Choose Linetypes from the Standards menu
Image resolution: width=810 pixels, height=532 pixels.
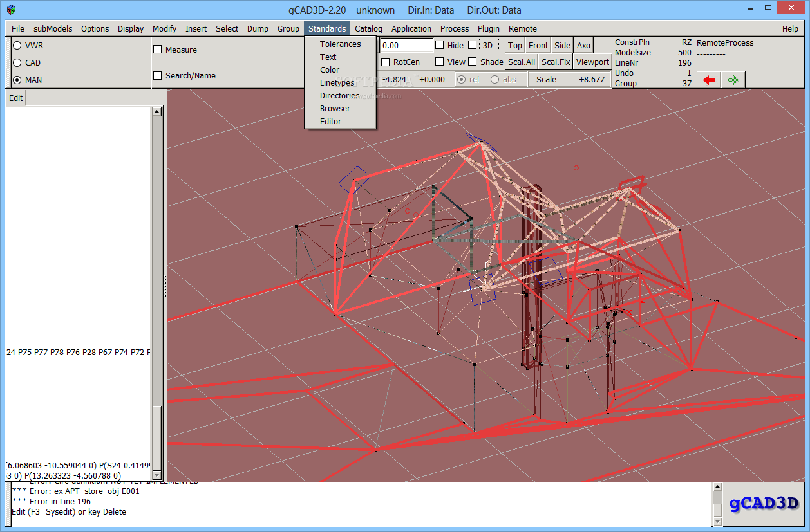[340, 83]
